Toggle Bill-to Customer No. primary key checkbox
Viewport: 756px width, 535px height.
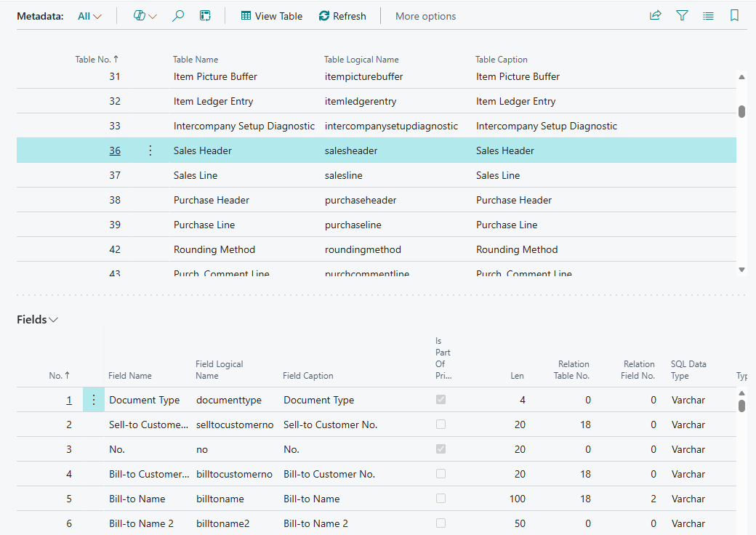(x=441, y=474)
